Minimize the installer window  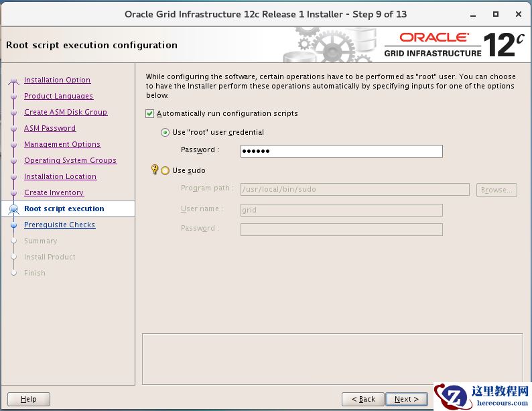pyautogui.click(x=473, y=14)
